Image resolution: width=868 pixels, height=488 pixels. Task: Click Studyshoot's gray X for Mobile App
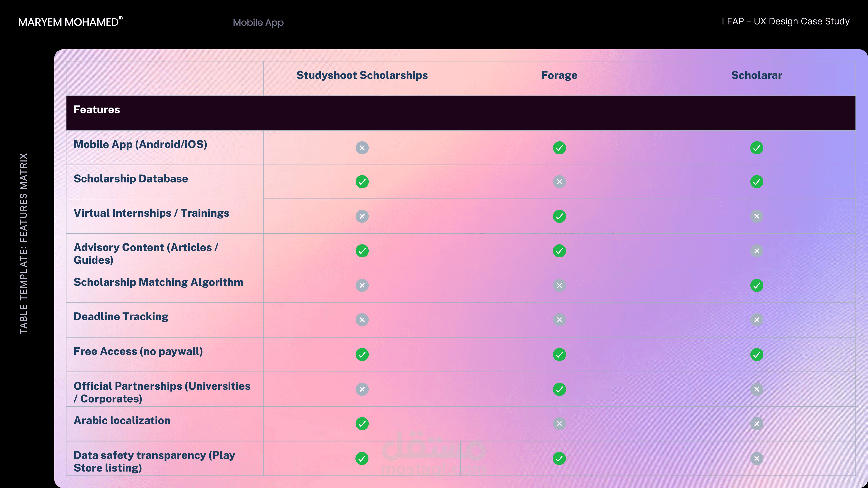362,148
